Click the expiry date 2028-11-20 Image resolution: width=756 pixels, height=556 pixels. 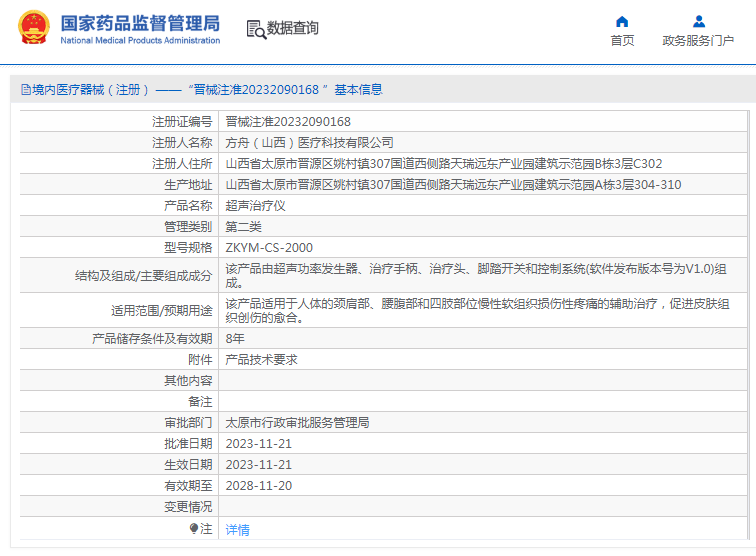(258, 485)
